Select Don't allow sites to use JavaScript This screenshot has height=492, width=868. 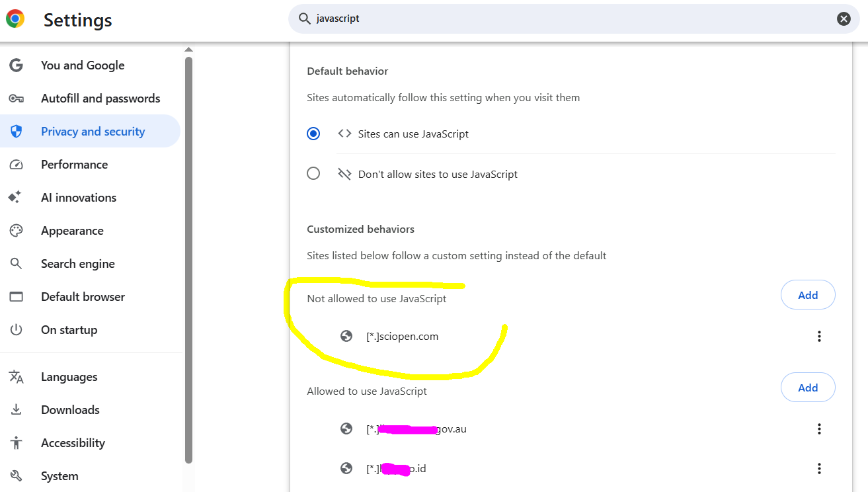[x=313, y=174]
